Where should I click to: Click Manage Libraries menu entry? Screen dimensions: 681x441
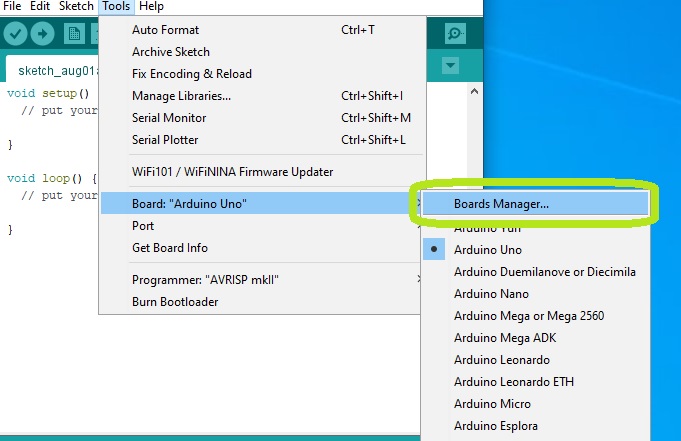pos(181,96)
